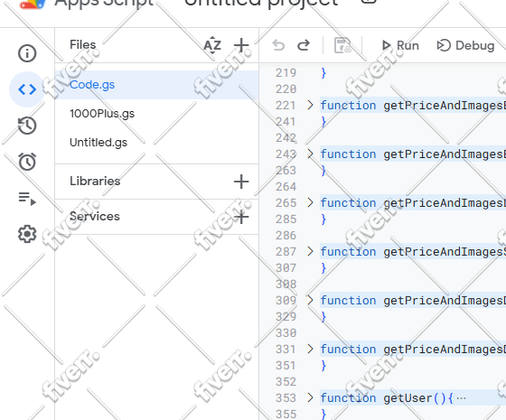This screenshot has width=506, height=420.
Task: Add a new file with plus icon
Action: tap(241, 45)
